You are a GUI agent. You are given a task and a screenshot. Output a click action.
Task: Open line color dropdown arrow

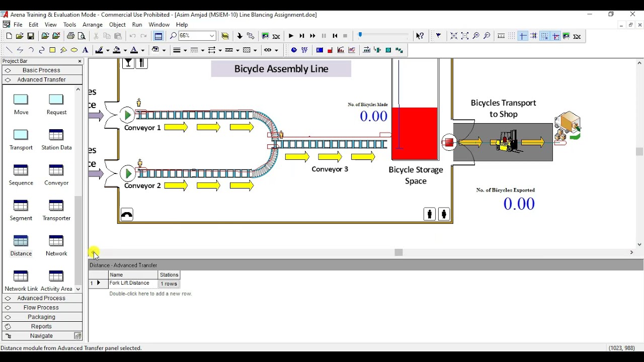108,50
